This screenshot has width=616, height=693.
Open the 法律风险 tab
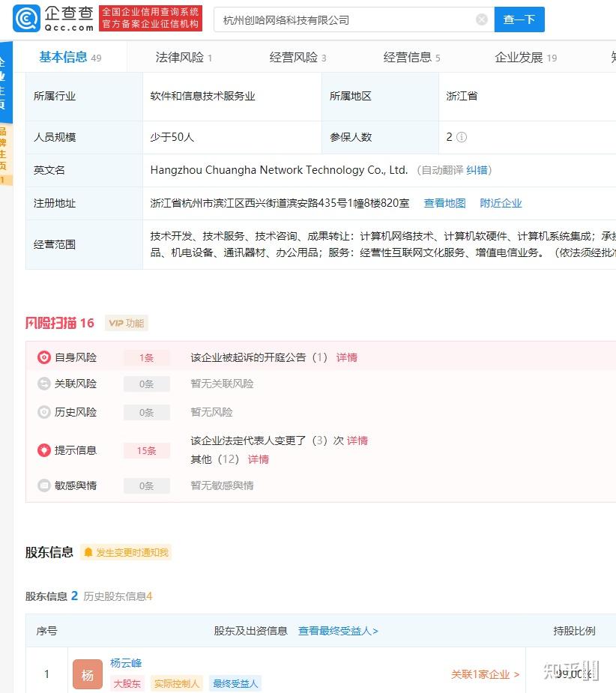pyautogui.click(x=184, y=57)
